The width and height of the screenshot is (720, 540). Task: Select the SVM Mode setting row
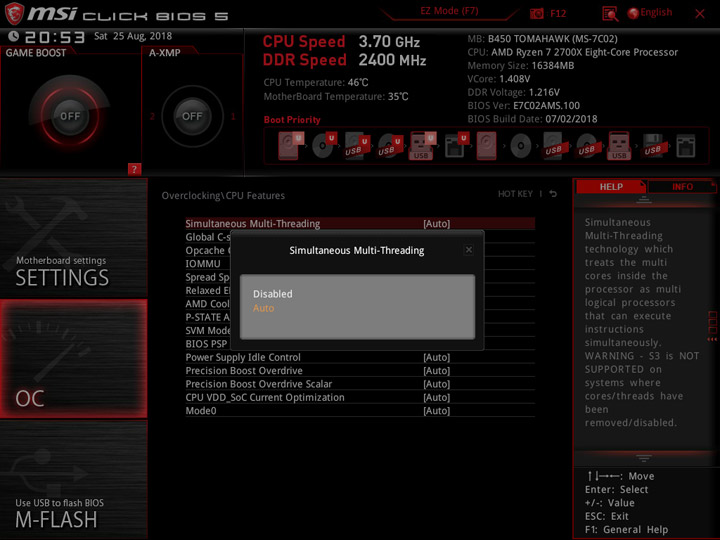[208, 331]
